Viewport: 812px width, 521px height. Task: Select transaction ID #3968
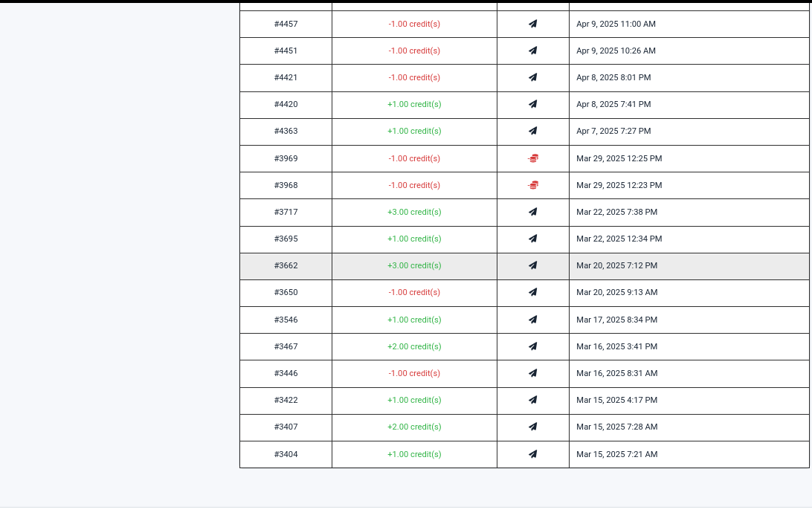(x=286, y=185)
